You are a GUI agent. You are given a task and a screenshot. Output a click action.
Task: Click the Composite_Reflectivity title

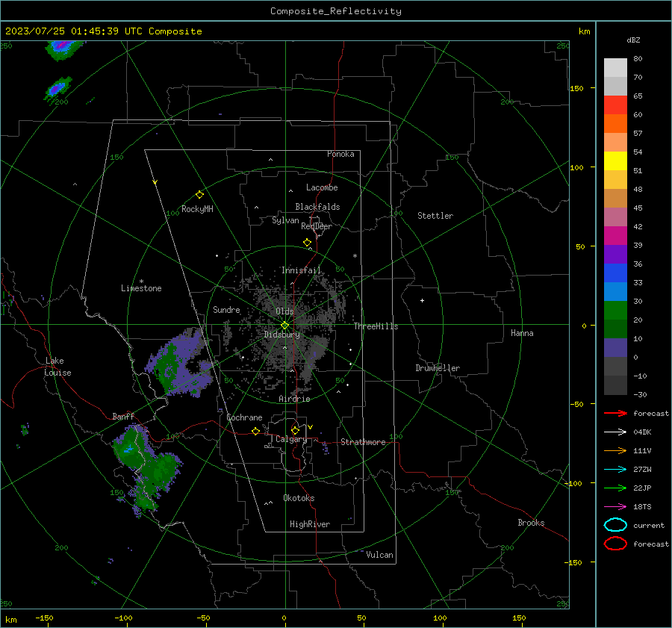point(336,11)
